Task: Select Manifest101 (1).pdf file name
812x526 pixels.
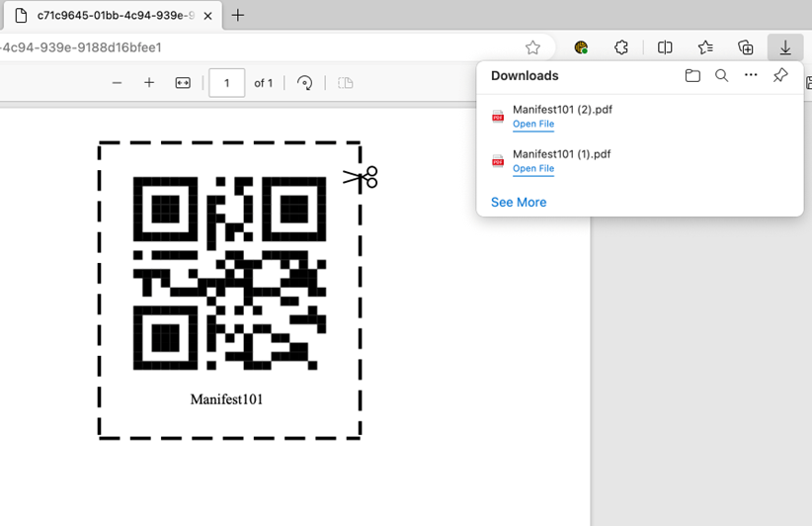Action: point(562,154)
